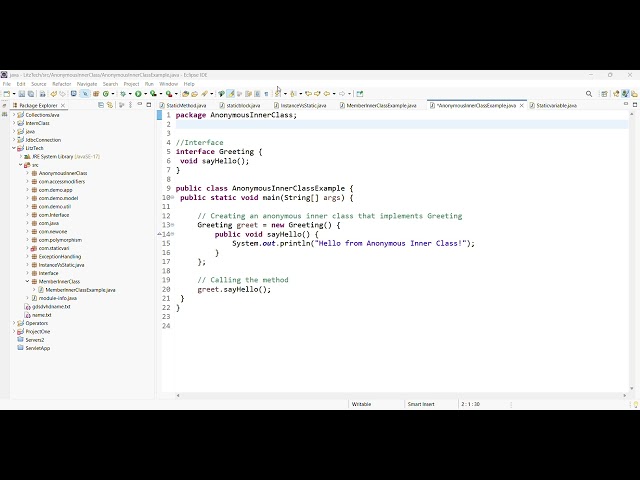Collapse main method fold marker on line 10

(x=173, y=198)
